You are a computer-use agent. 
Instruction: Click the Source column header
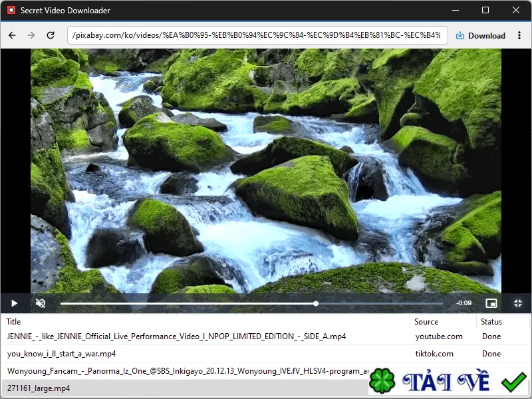(426, 322)
